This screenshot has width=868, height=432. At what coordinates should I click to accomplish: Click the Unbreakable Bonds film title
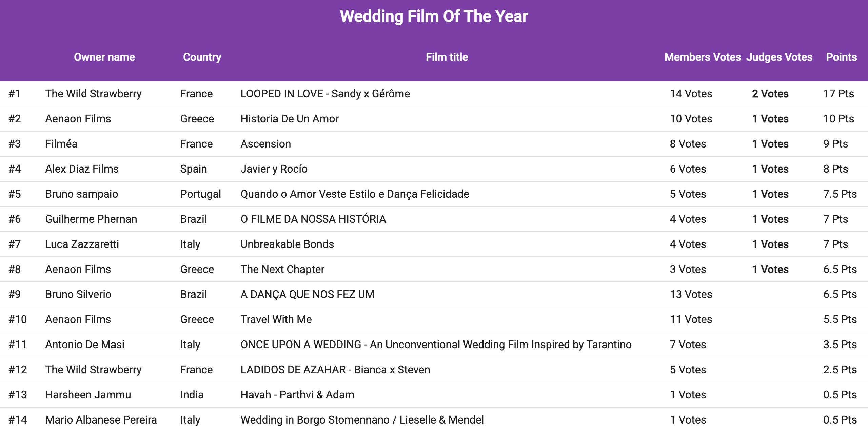tap(287, 244)
